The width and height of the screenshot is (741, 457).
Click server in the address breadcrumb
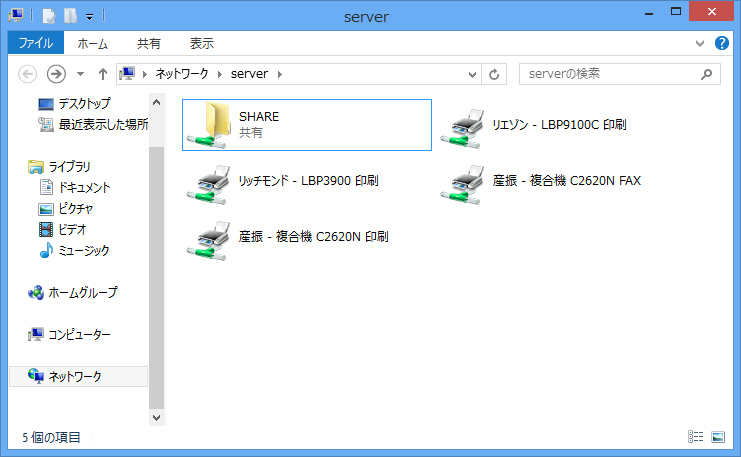point(250,74)
